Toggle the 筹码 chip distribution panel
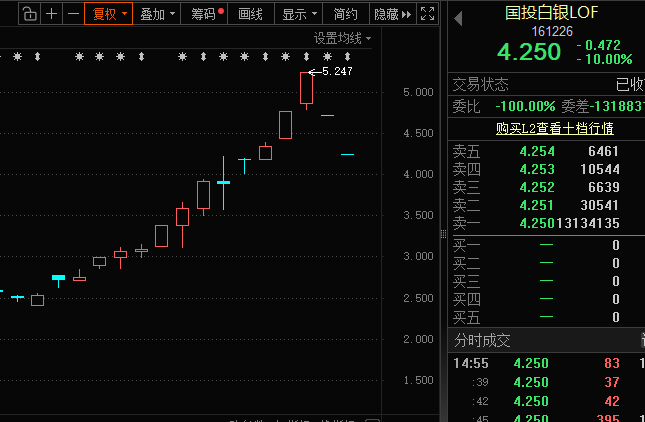The width and height of the screenshot is (645, 422). click(x=205, y=14)
